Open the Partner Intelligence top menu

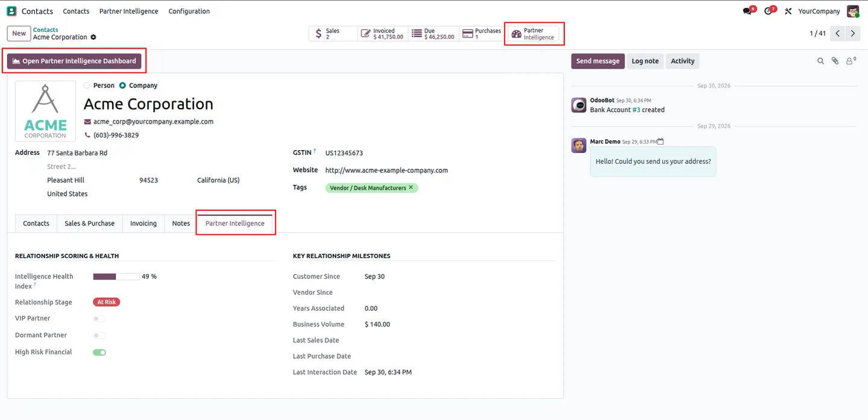pos(129,11)
